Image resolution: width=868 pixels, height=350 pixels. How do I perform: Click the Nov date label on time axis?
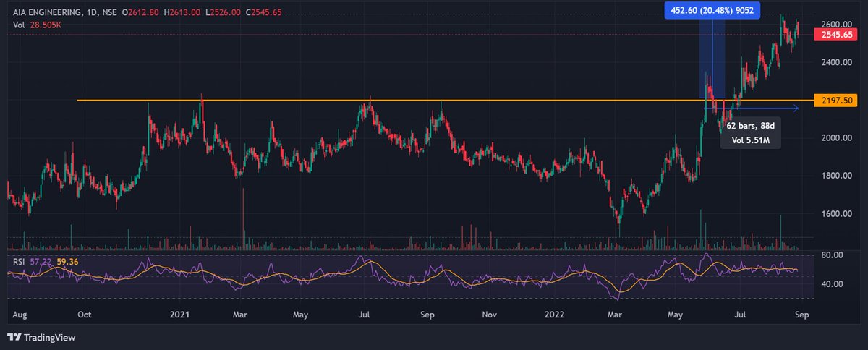[490, 315]
